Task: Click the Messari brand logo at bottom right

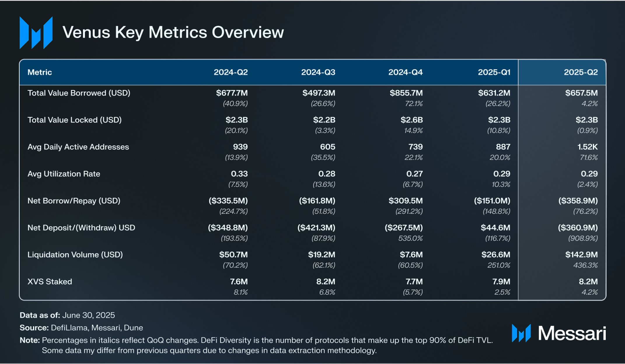Action: pyautogui.click(x=559, y=333)
